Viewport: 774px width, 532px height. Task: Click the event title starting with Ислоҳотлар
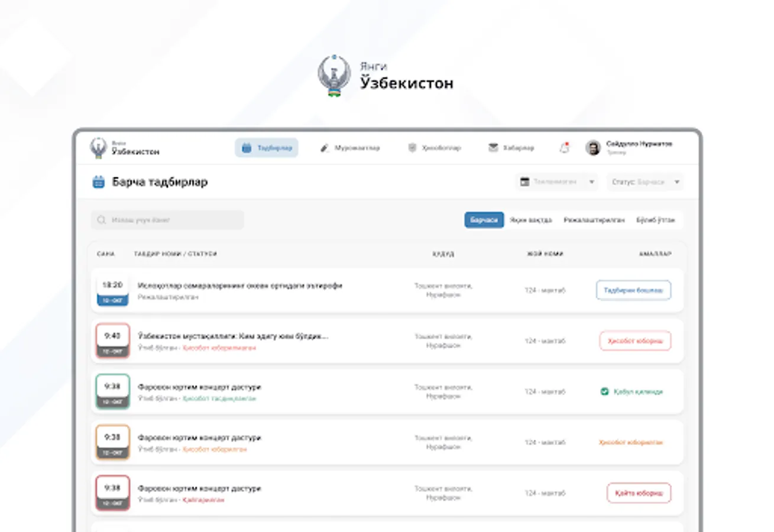tap(240, 286)
